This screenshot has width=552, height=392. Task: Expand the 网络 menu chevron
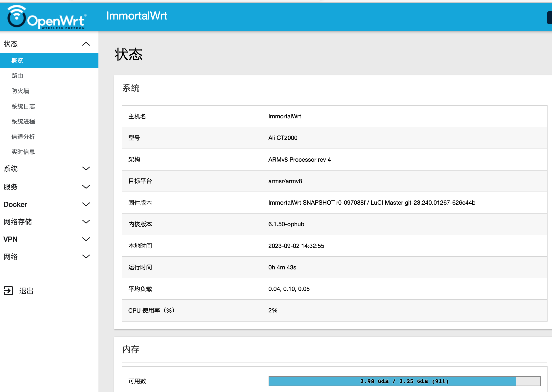[86, 257]
